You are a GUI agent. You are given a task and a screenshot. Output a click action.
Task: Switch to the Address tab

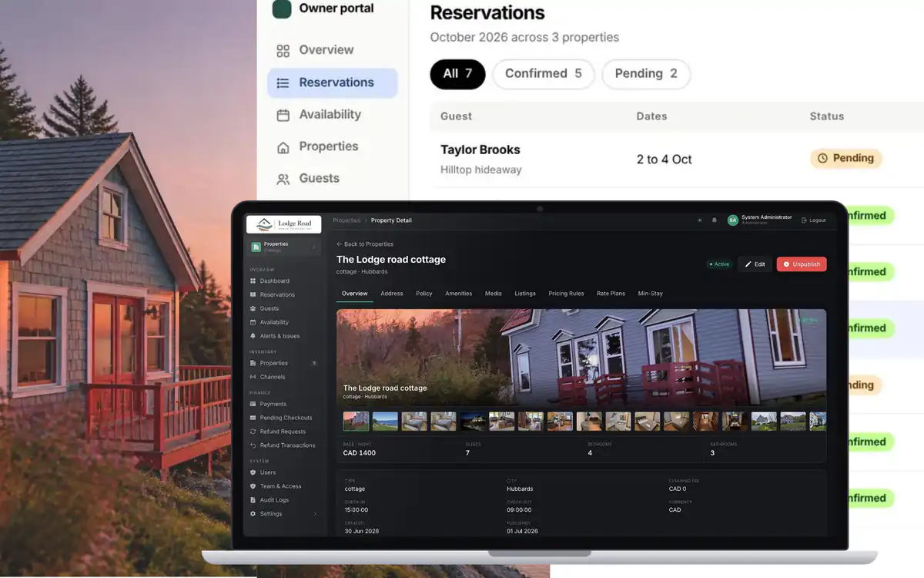[392, 294]
